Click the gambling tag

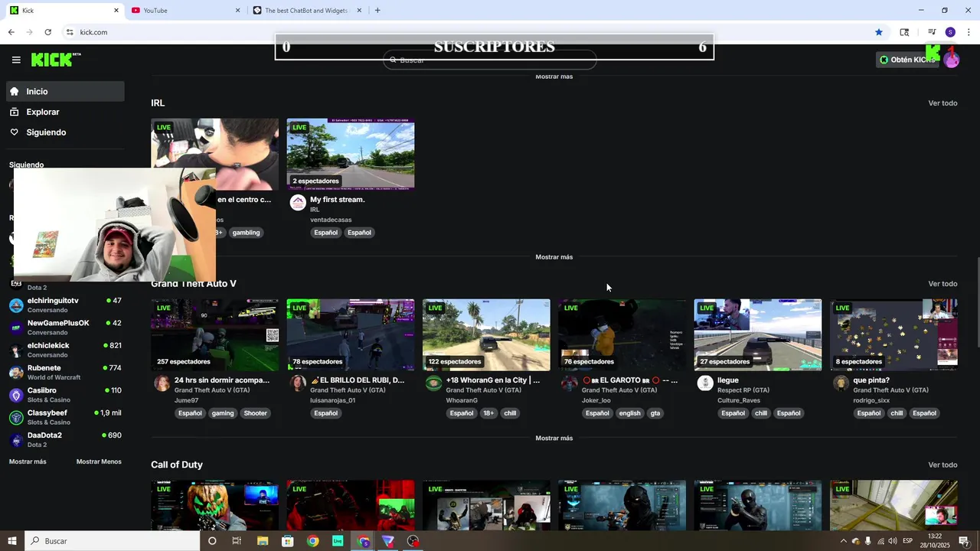(x=247, y=233)
